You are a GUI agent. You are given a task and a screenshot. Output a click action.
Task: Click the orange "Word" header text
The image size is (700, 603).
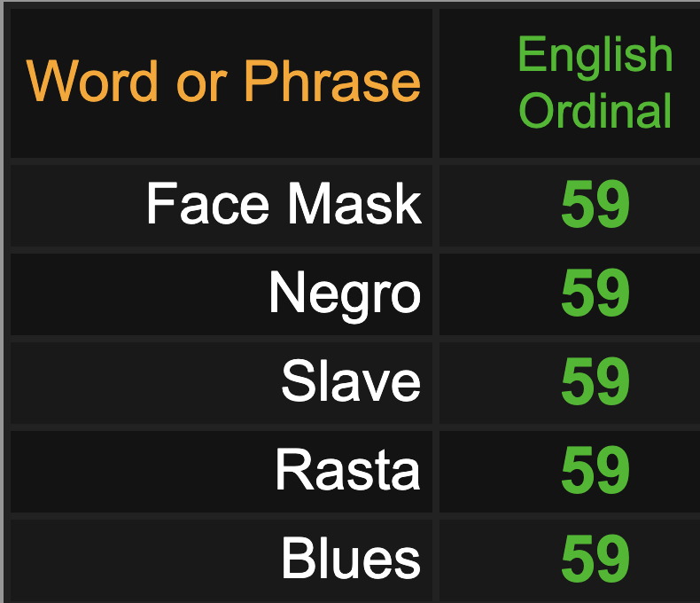[92, 81]
